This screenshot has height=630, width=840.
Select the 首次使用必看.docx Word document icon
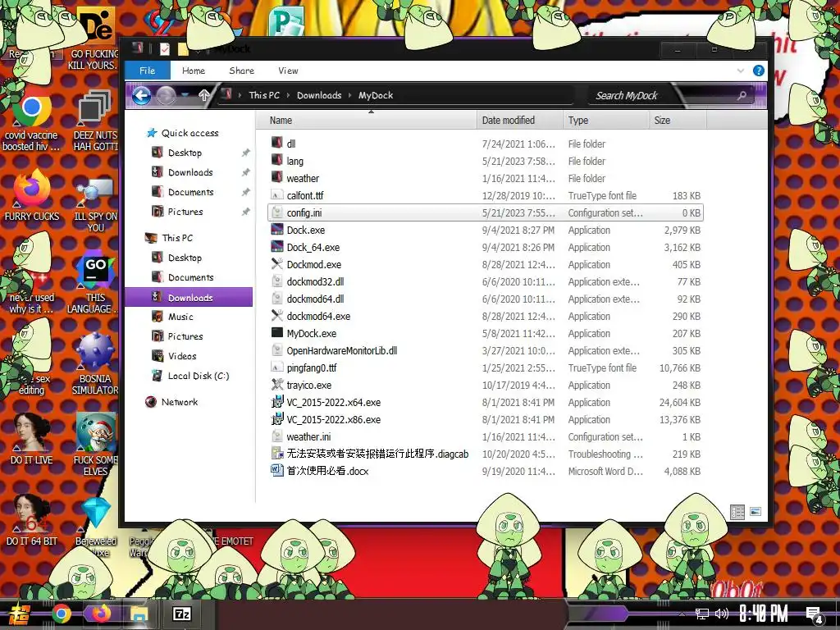point(277,470)
